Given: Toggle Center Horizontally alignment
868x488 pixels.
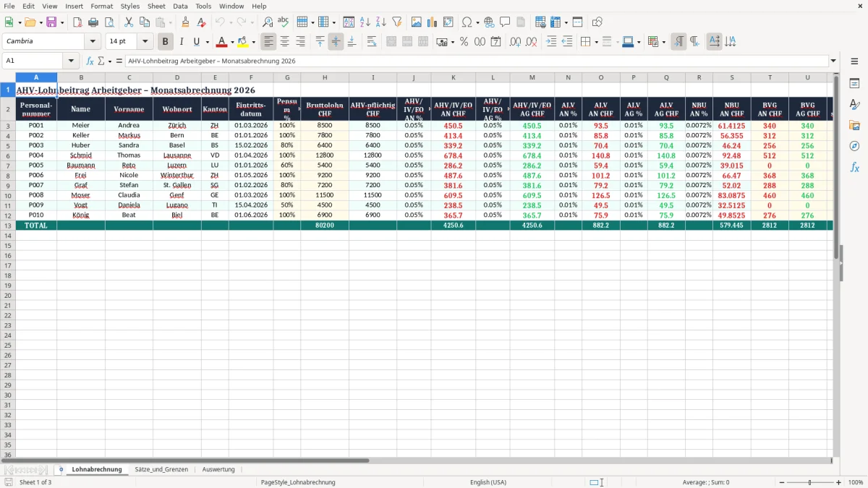Looking at the screenshot, I should (285, 42).
